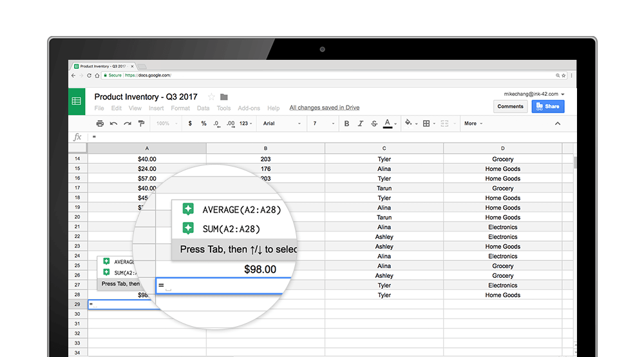The image size is (644, 357).
Task: Open the move-to-folder icon beside title
Action: [224, 97]
